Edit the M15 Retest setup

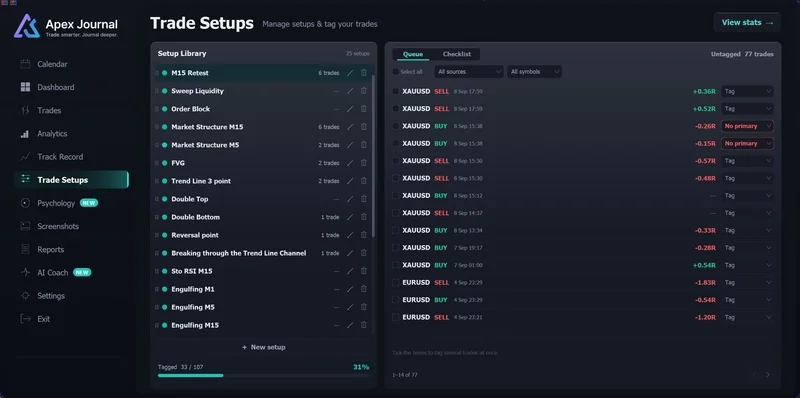(x=350, y=73)
